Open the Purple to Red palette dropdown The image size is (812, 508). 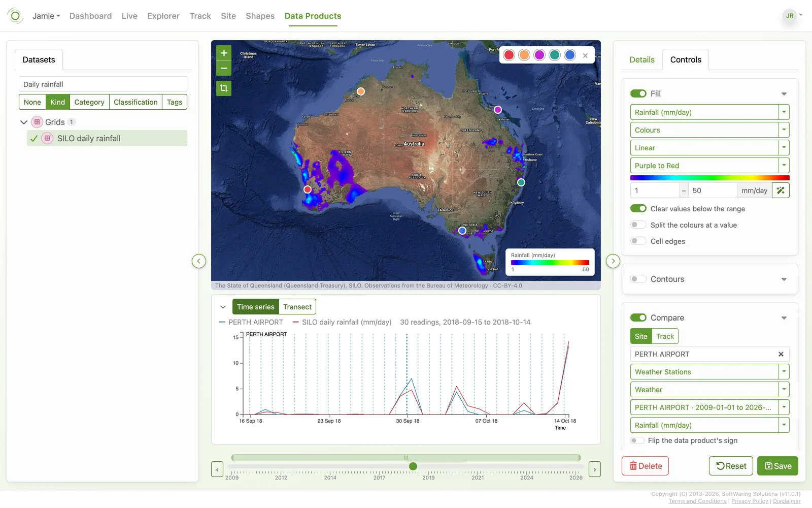[709, 166]
